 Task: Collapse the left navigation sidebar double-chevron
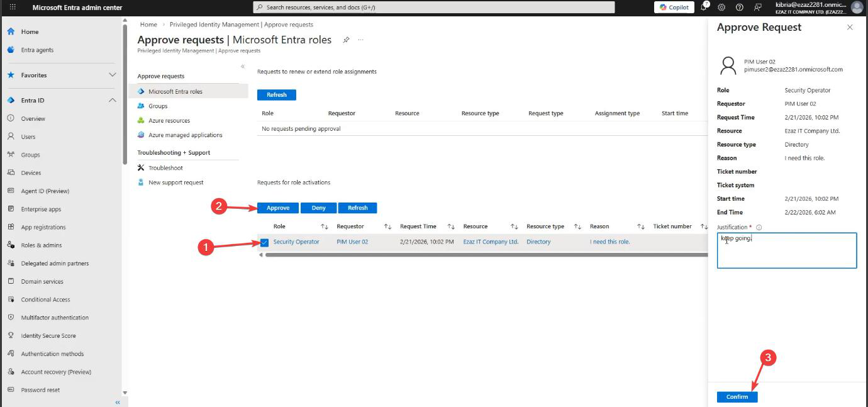pos(117,403)
